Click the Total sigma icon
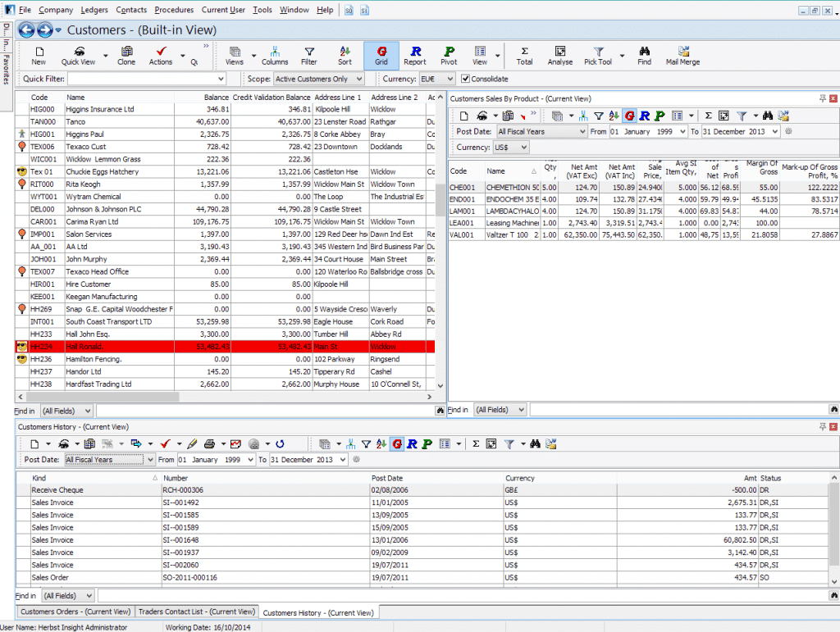The width and height of the screenshot is (840, 632). click(524, 53)
